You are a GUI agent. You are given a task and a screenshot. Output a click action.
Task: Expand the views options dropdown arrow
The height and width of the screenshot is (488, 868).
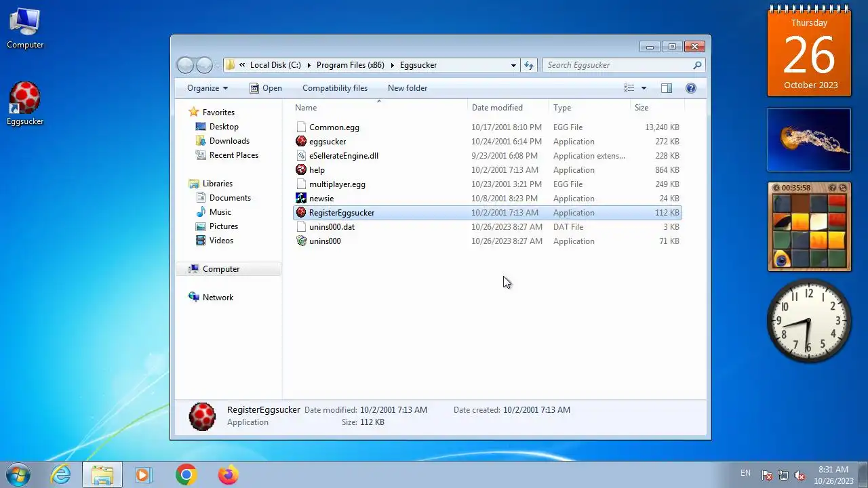pyautogui.click(x=644, y=88)
